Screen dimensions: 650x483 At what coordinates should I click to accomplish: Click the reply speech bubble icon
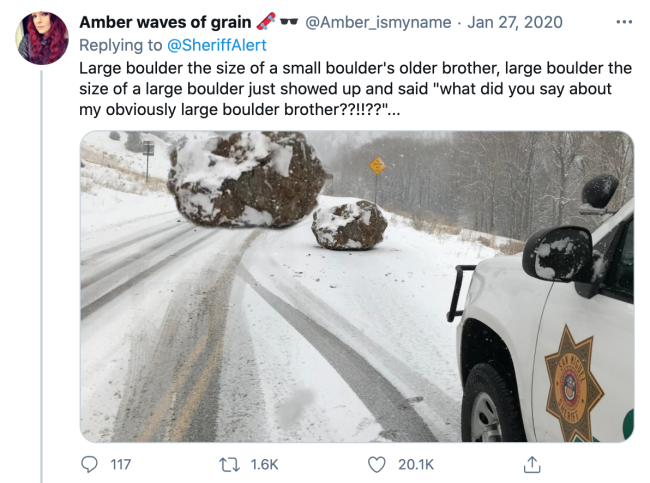(89, 464)
